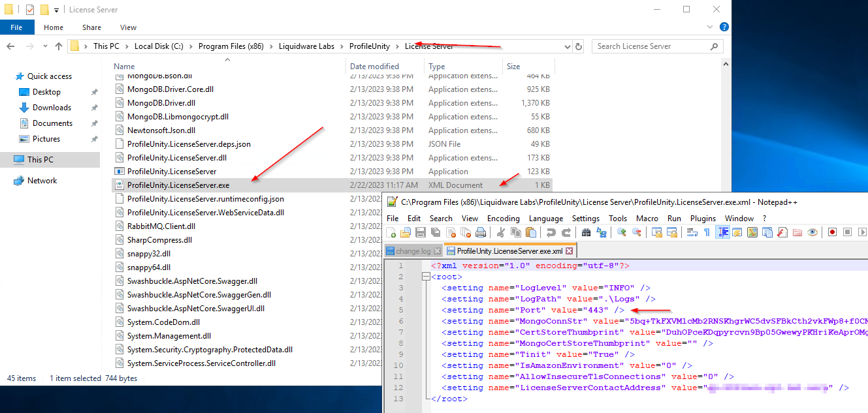Open the Replace dialog icon in Notepad++
Image resolution: width=868 pixels, height=413 pixels.
[602, 232]
